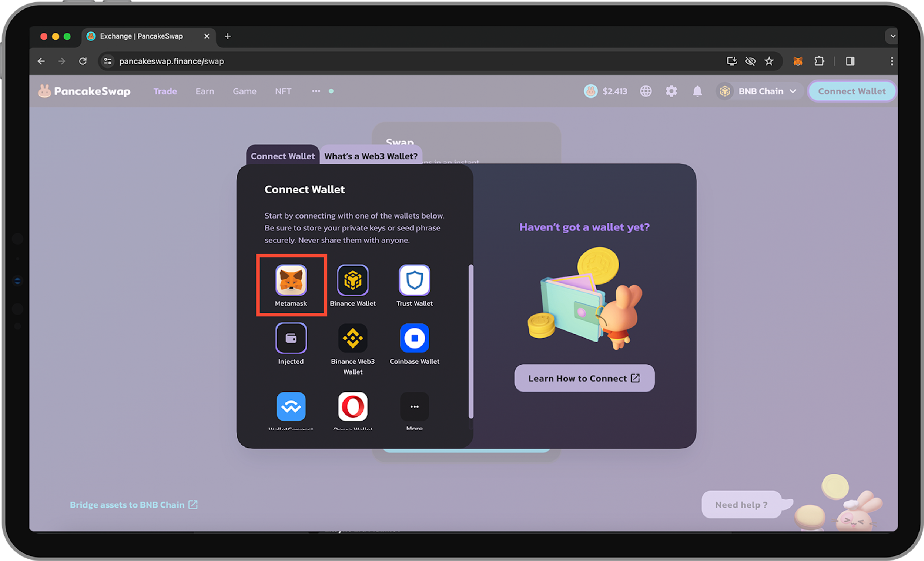The image size is (924, 561).
Task: Select the Injected wallet option
Action: [x=291, y=338]
